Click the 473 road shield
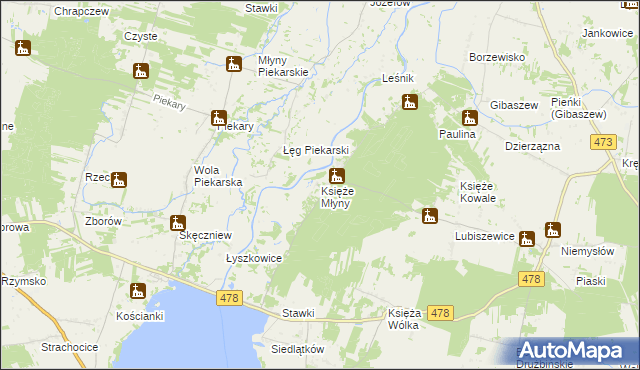 pos(603,142)
